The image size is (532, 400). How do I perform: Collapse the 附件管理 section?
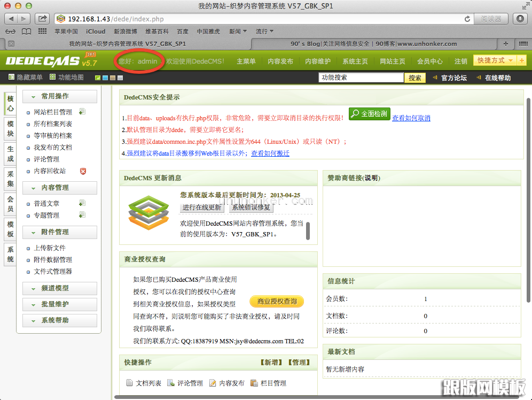[x=60, y=232]
